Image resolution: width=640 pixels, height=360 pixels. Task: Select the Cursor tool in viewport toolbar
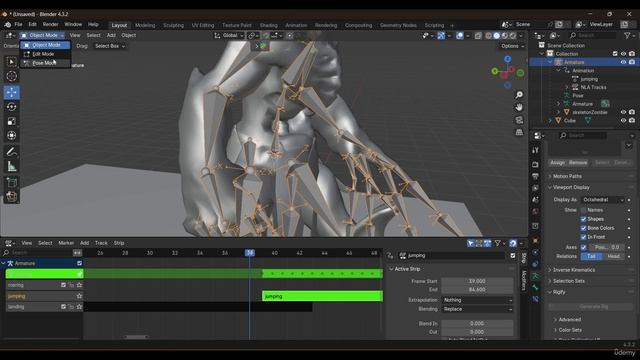(11, 76)
